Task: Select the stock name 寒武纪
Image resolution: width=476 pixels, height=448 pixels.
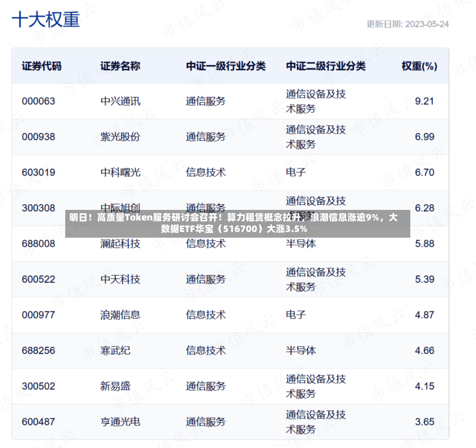Action: [x=115, y=351]
